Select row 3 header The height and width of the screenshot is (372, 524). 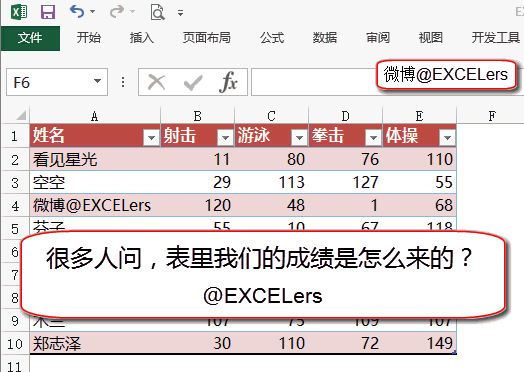point(15,182)
